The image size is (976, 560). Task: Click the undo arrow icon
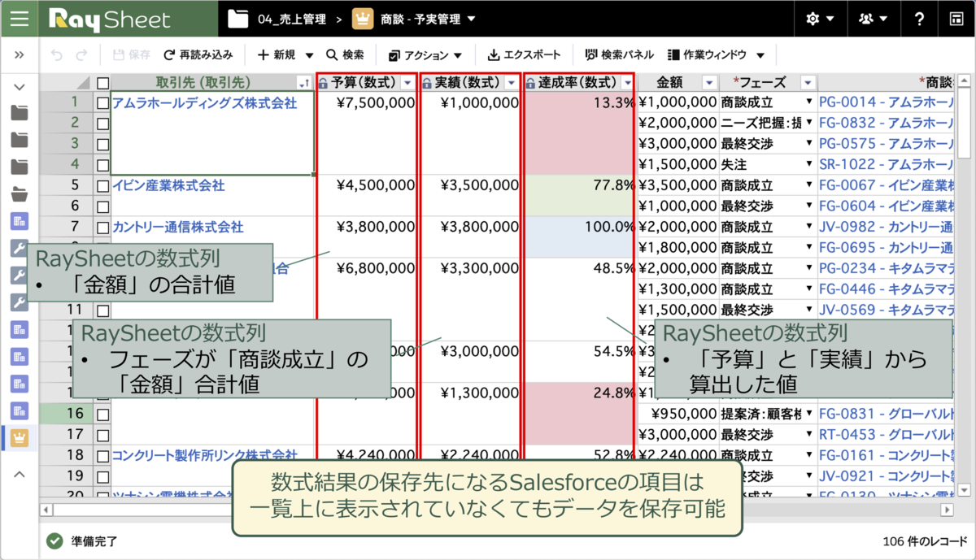(56, 55)
